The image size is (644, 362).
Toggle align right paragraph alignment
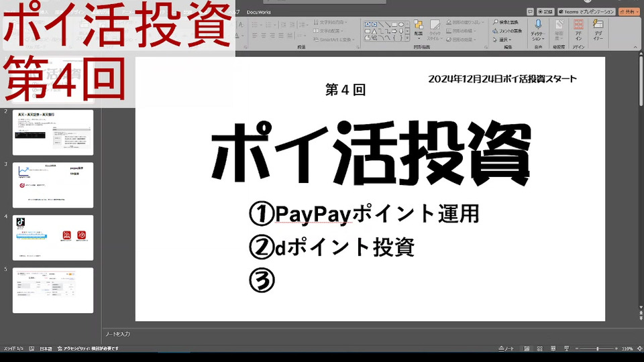(272, 36)
